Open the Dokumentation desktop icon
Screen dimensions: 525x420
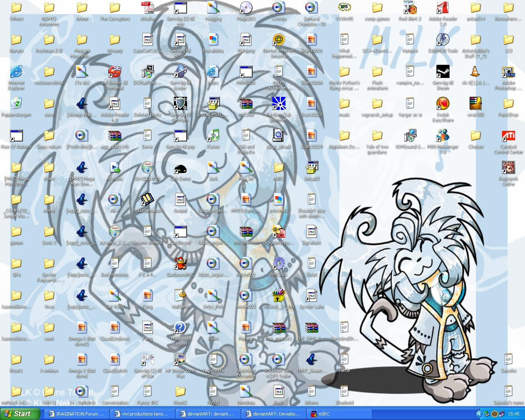pos(147,200)
